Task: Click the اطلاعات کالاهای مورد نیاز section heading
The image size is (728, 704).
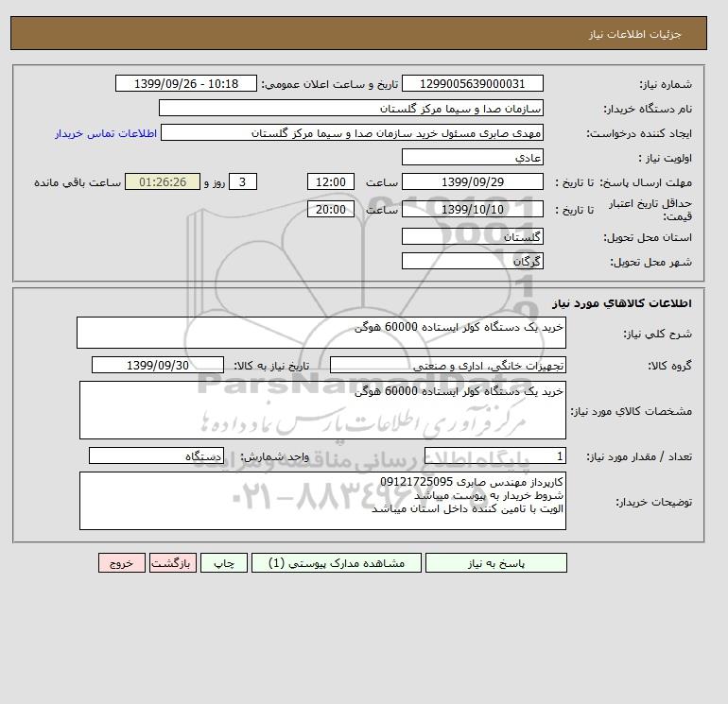Action: point(622,303)
